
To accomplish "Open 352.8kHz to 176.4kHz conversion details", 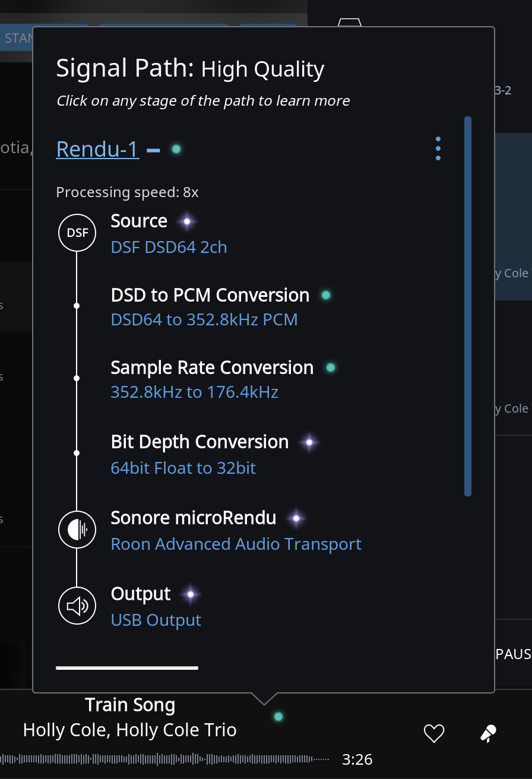I will tap(194, 392).
